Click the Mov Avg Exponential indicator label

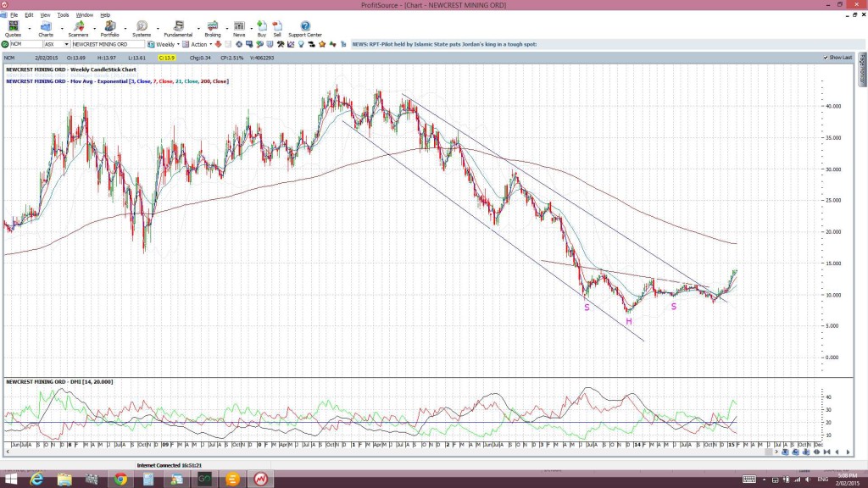pyautogui.click(x=117, y=81)
